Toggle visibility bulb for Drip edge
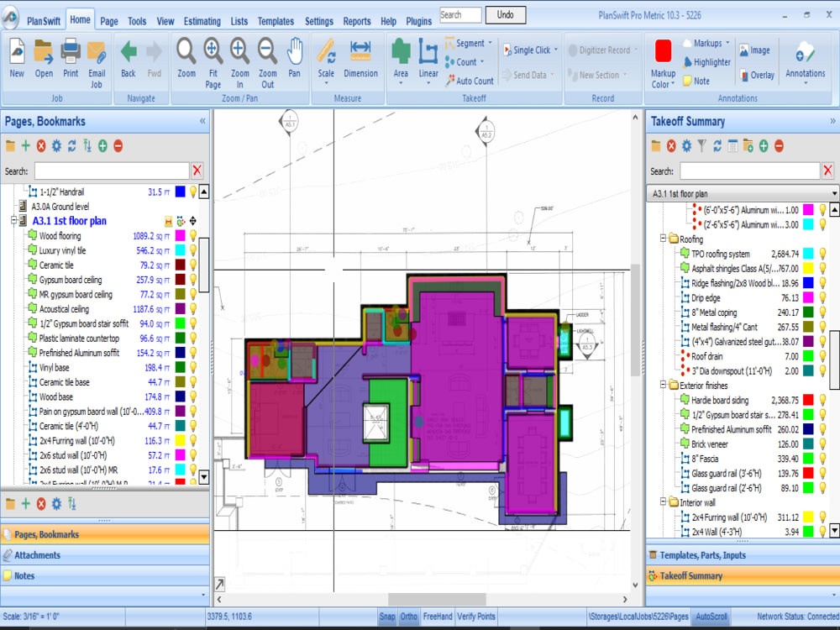 point(822,298)
